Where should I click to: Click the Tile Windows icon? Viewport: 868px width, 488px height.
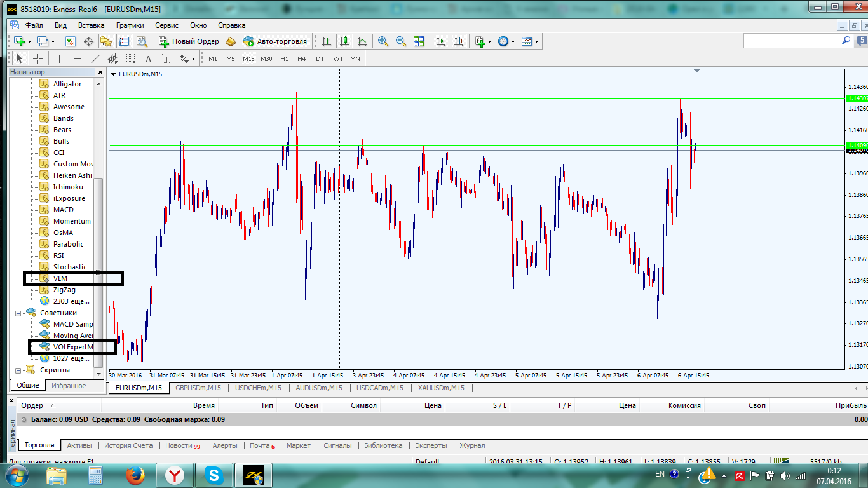click(419, 41)
